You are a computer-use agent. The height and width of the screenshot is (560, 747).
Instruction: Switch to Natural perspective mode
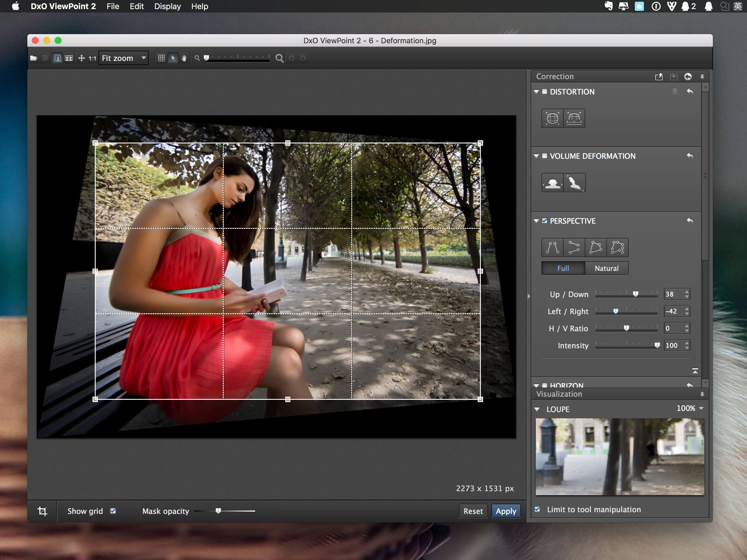pos(607,268)
